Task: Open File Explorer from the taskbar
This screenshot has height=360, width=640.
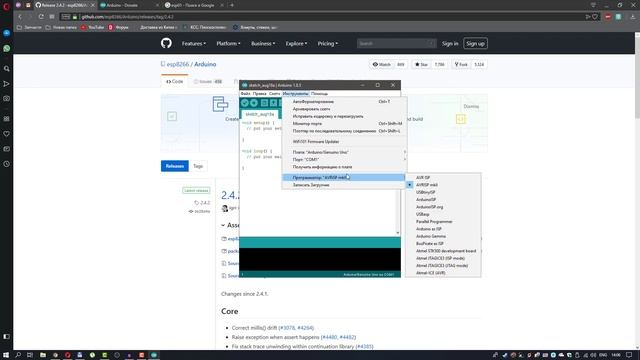Action: tap(43, 355)
